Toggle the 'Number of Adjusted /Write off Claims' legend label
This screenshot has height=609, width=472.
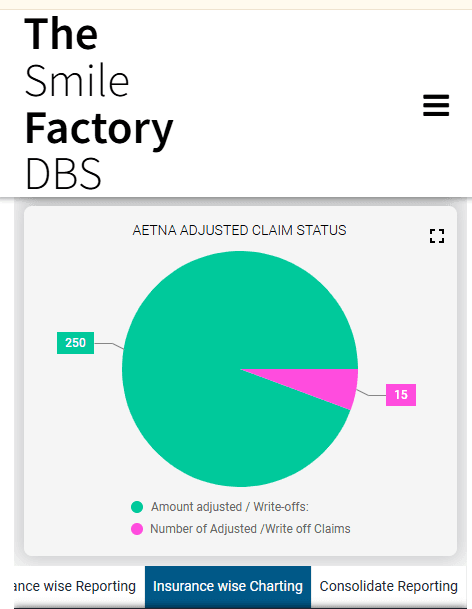250,529
